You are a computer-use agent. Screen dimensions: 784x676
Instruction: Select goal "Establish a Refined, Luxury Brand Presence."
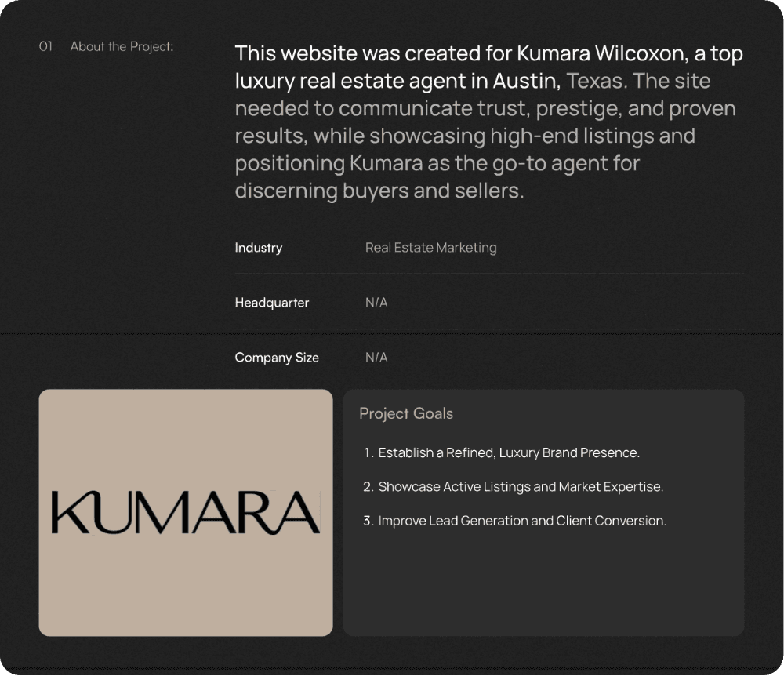(x=509, y=452)
